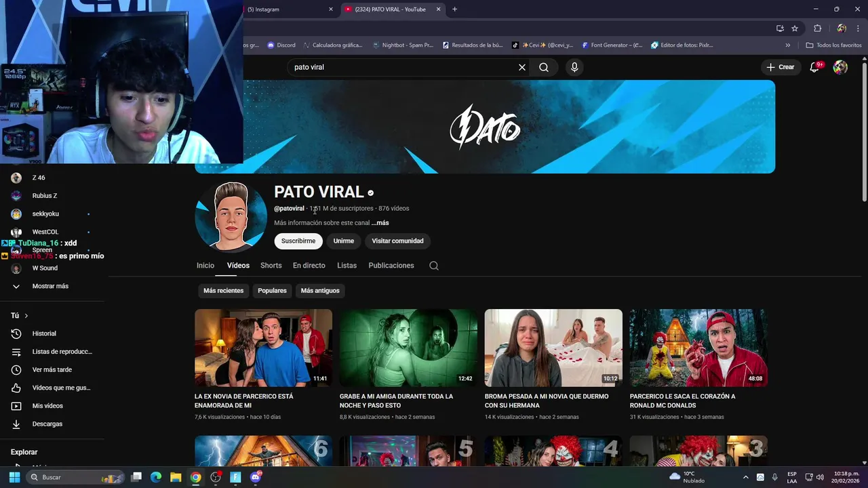Viewport: 868px width, 488px height.
Task: Open 'LA EX NOVIA DE PARCERICO' video thumbnail
Action: [263, 348]
